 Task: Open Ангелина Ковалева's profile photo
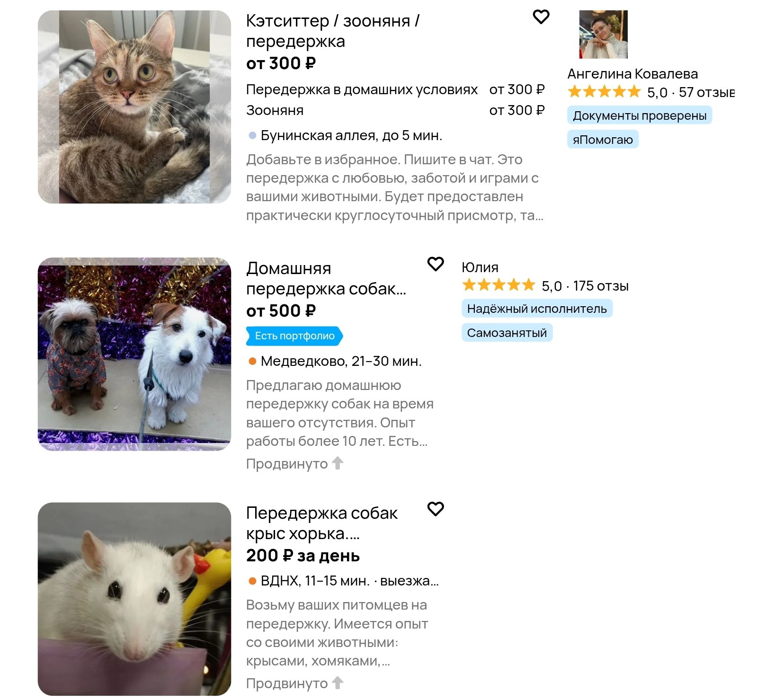603,34
